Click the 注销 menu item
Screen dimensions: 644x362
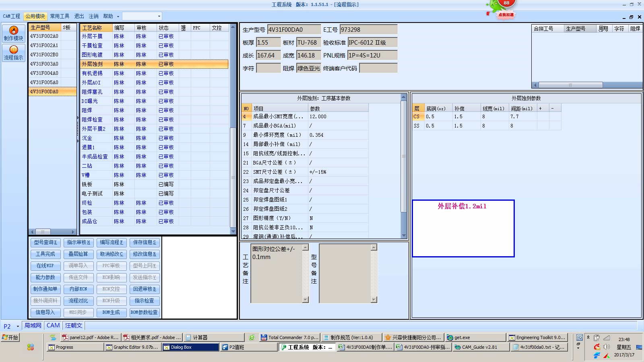tap(93, 16)
